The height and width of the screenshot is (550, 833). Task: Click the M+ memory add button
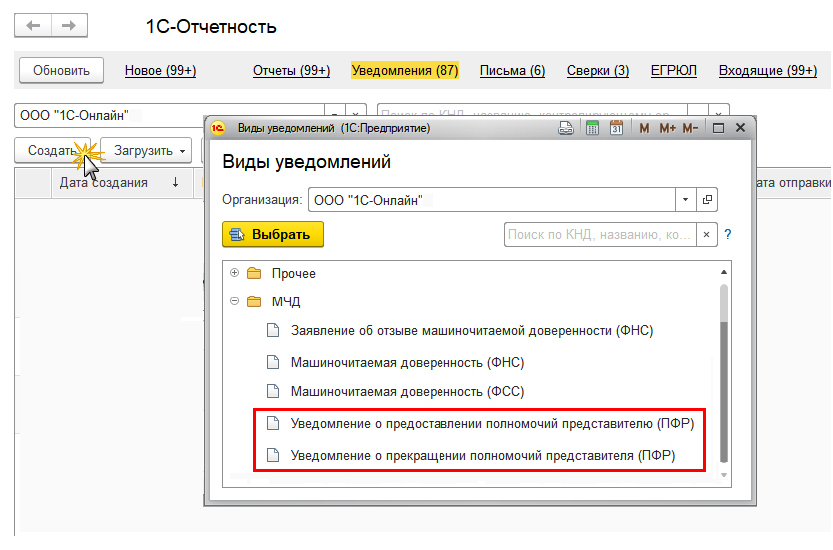pyautogui.click(x=668, y=128)
